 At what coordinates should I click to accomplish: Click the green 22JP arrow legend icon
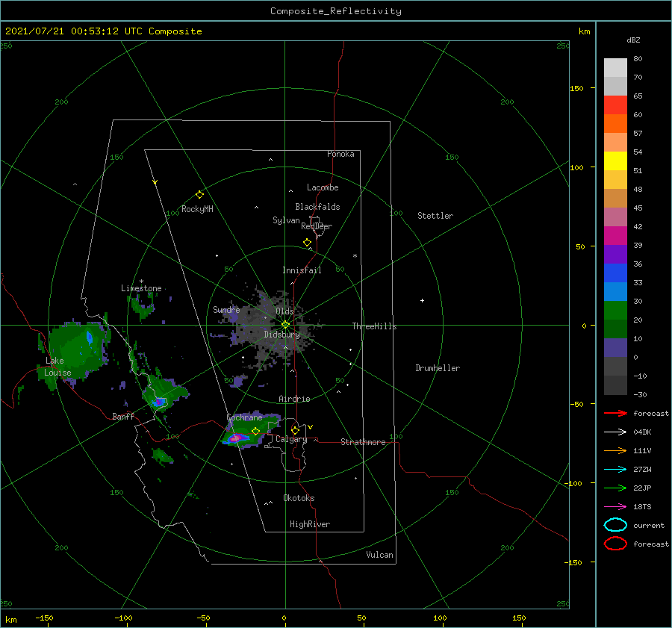click(615, 488)
